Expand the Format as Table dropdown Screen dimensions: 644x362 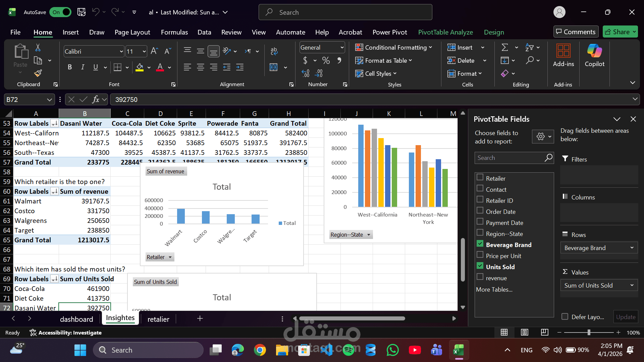pos(410,60)
